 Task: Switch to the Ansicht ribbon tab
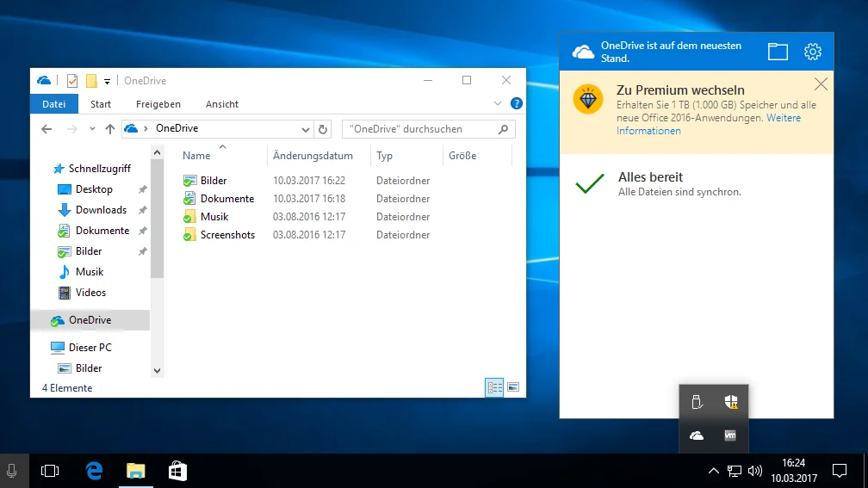222,104
